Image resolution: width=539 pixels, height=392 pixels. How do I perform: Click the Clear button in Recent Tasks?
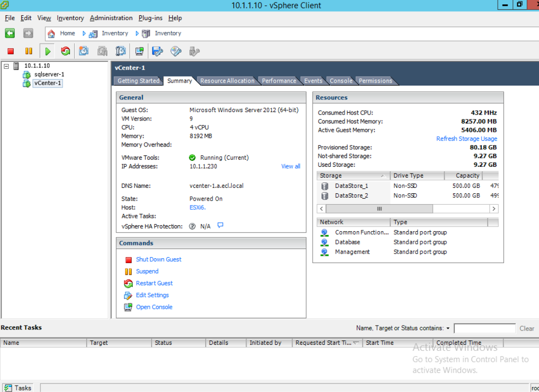[x=527, y=329]
